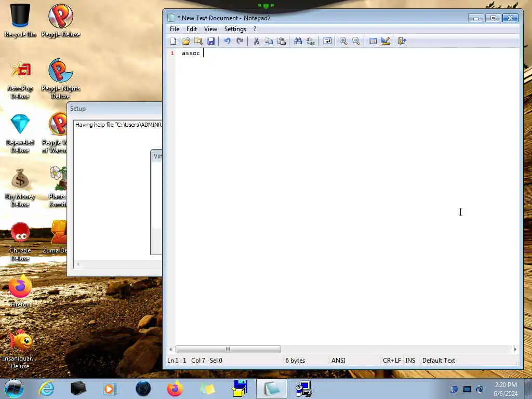
Task: Click the CR+LF line ending entry
Action: click(x=392, y=361)
